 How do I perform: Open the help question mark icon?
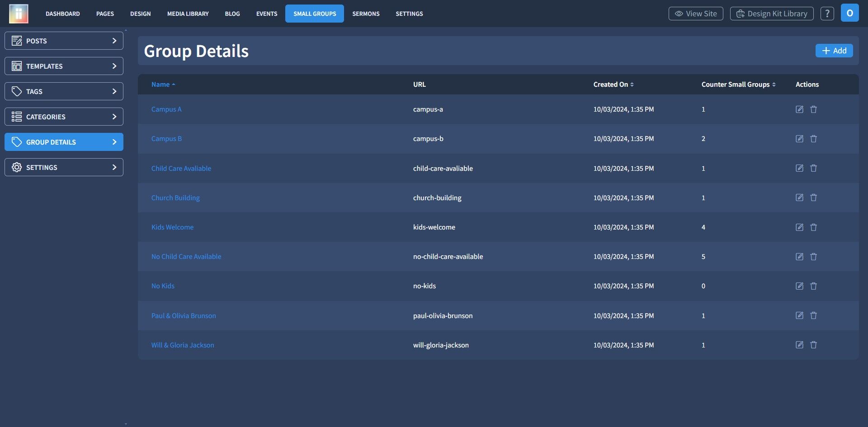[x=827, y=14]
